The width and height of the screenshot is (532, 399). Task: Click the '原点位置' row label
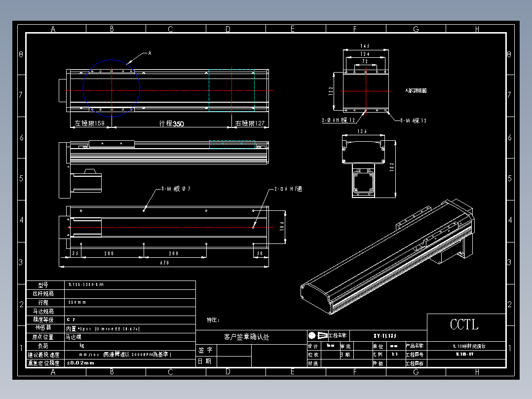pyautogui.click(x=43, y=337)
